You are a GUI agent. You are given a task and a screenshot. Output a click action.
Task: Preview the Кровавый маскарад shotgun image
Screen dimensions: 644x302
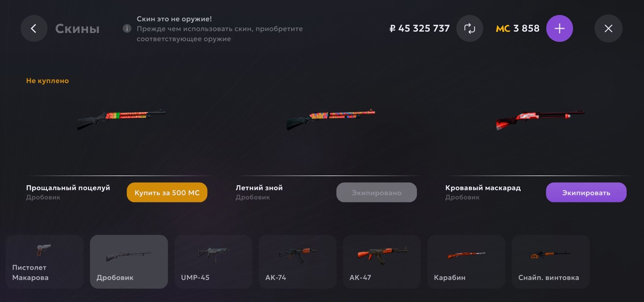click(x=540, y=120)
